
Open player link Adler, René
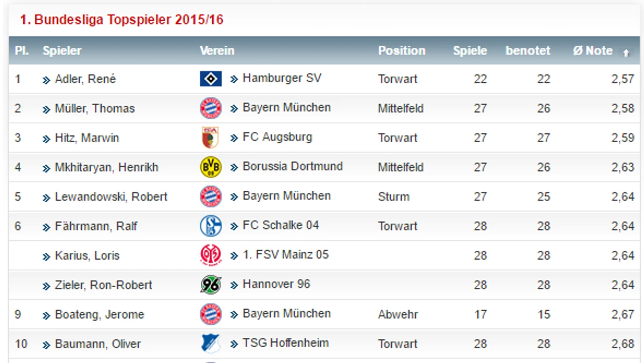click(85, 79)
